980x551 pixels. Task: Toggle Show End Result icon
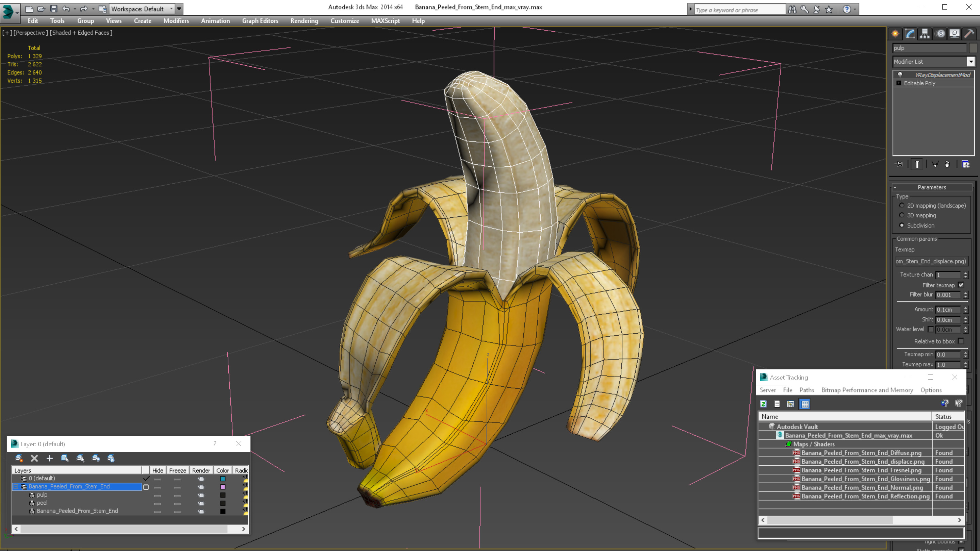pos(917,164)
